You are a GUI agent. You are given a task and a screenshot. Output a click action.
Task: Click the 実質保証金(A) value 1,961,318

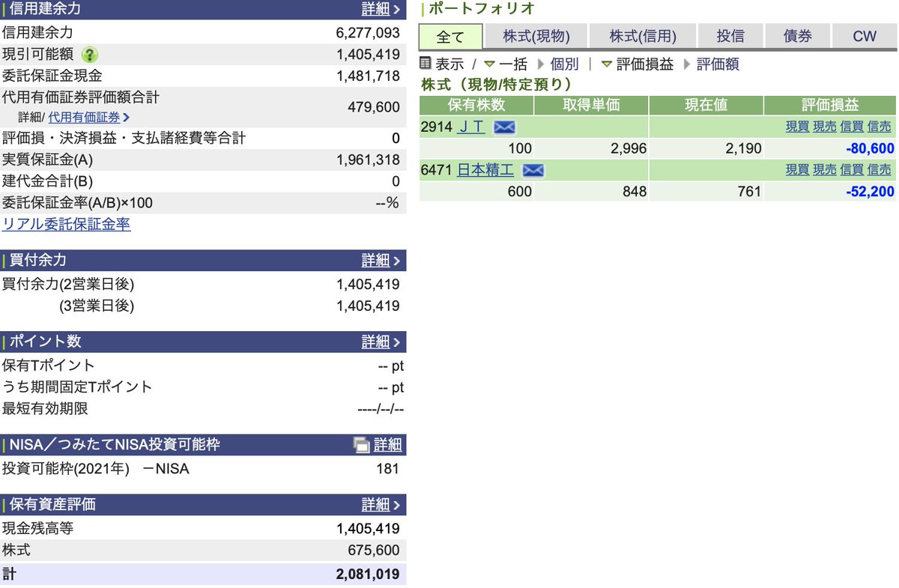click(368, 160)
